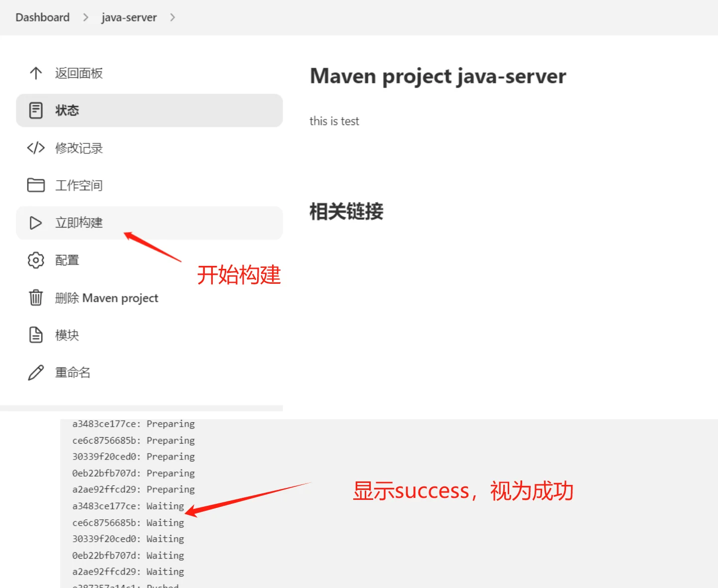Click the trash can icon for 删除 Maven project
This screenshot has width=718, height=588.
click(36, 298)
